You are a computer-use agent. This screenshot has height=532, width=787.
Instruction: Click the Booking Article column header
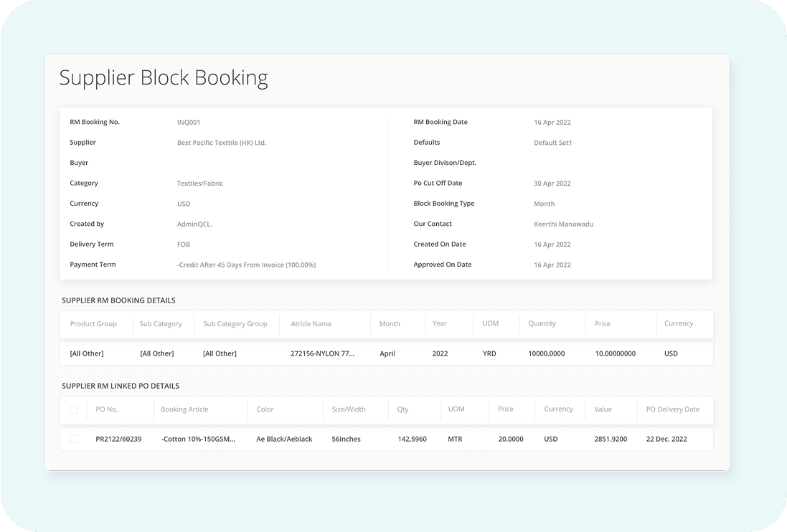click(184, 409)
